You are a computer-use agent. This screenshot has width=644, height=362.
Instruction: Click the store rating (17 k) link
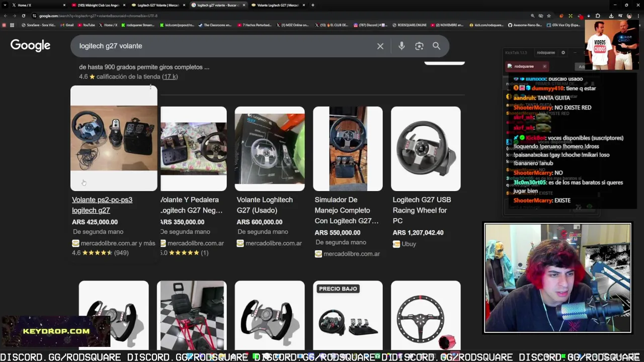point(170,76)
